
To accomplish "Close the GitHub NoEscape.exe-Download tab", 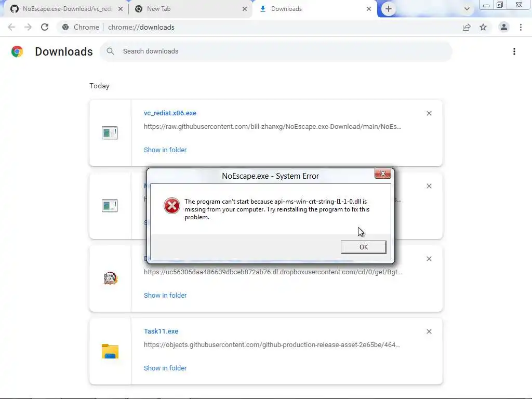I will 121,9.
